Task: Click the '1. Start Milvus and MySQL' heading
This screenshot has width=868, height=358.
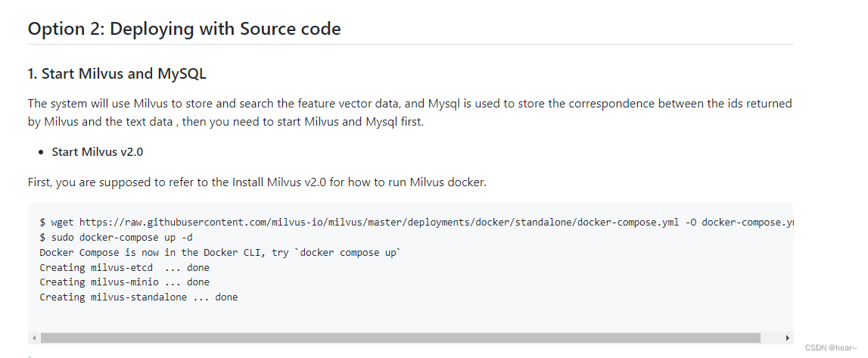Action: [117, 73]
